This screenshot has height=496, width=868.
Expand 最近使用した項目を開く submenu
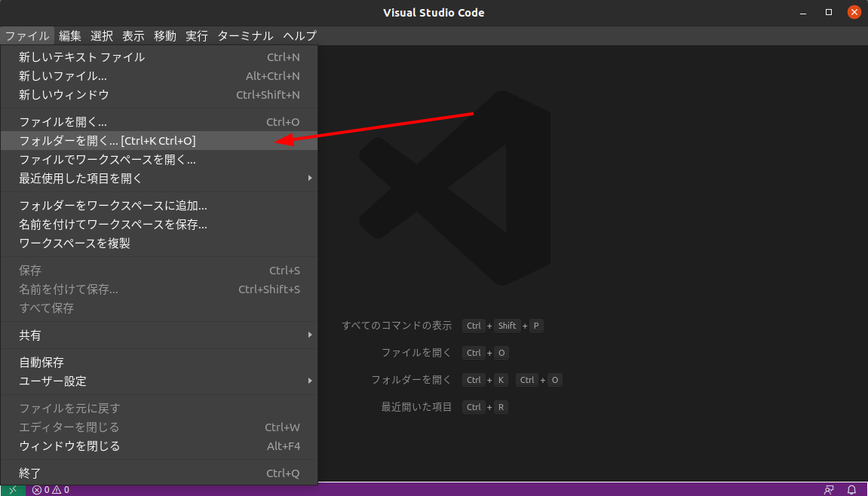(x=159, y=178)
